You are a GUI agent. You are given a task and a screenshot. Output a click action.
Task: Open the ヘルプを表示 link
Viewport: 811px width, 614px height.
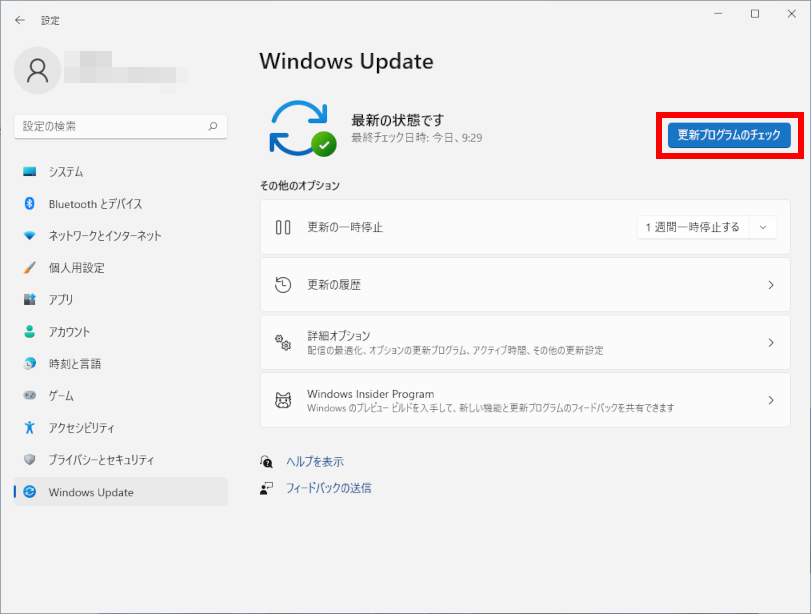pyautogui.click(x=314, y=462)
